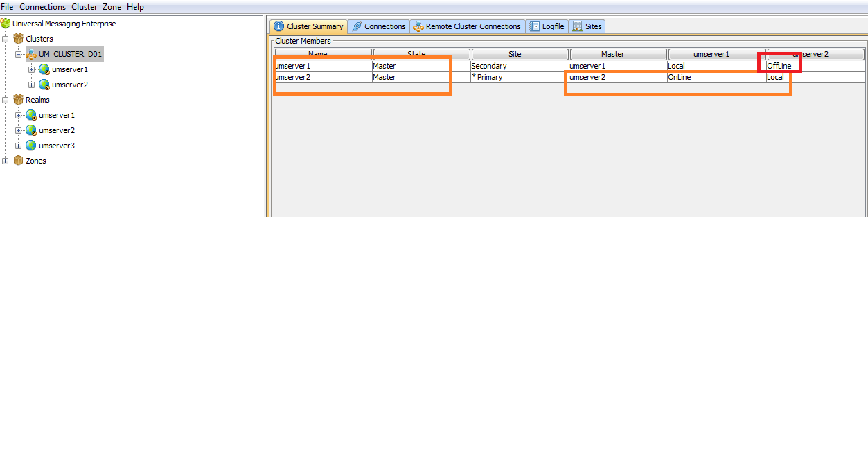The image size is (868, 449).
Task: Expand the umserver3 realm node
Action: [x=19, y=146]
